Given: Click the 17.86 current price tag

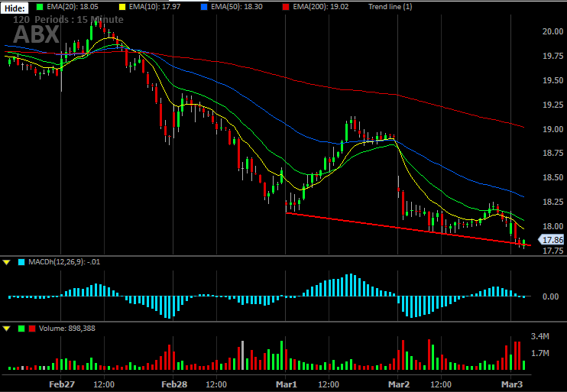Looking at the screenshot, I should pyautogui.click(x=552, y=240).
